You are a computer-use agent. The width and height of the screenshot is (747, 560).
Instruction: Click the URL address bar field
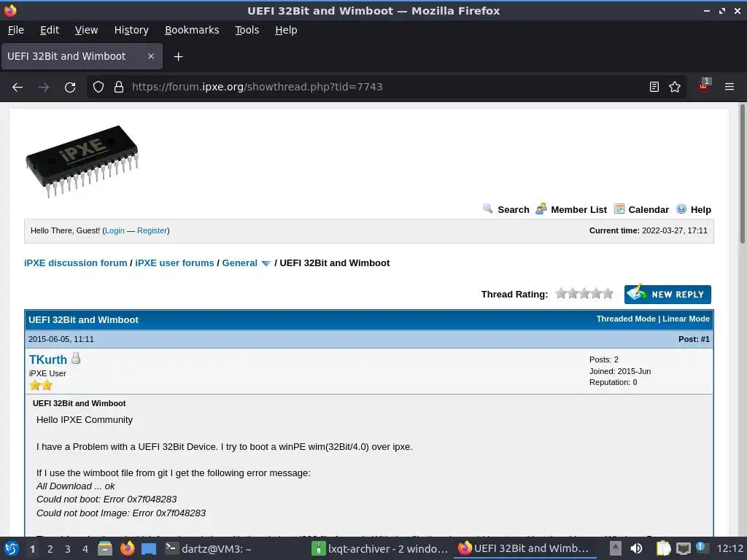point(386,87)
